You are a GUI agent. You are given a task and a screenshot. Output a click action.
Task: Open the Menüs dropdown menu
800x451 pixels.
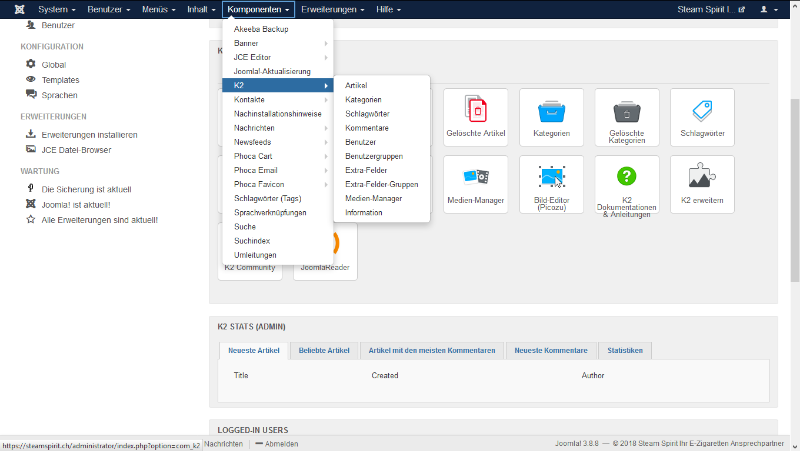pos(159,9)
